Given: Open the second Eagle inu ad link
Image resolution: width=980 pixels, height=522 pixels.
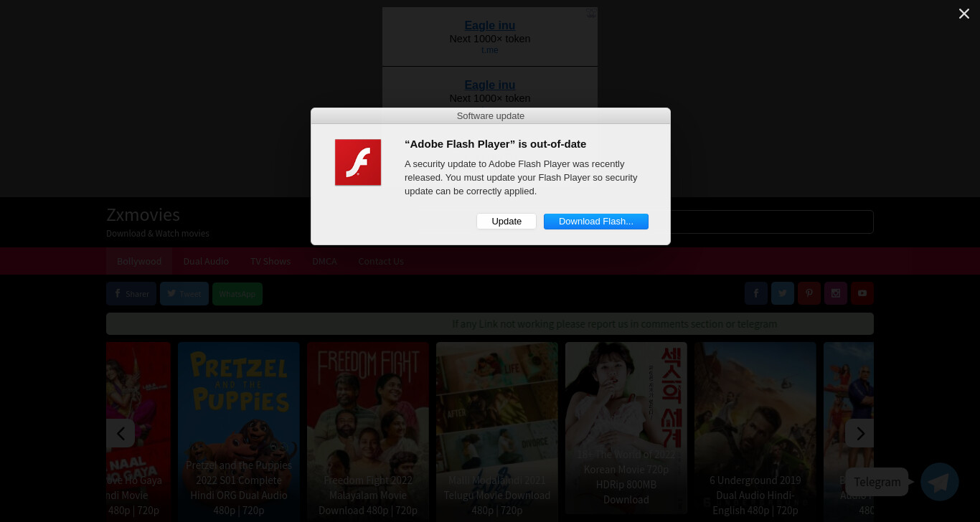Looking at the screenshot, I should 490,85.
